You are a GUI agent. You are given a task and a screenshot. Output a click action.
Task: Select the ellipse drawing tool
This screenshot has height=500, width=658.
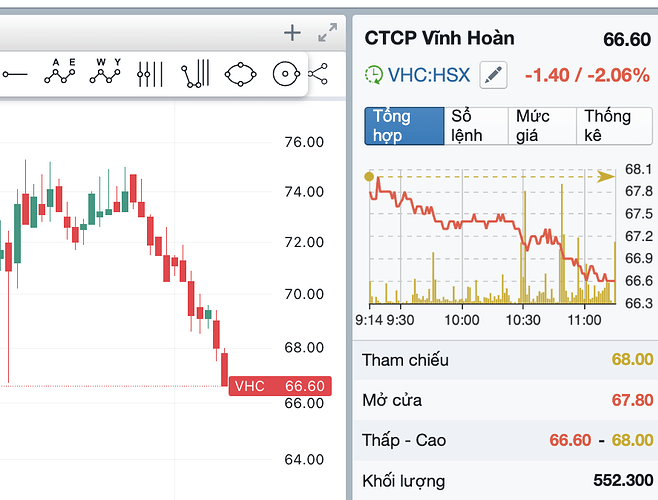point(241,73)
